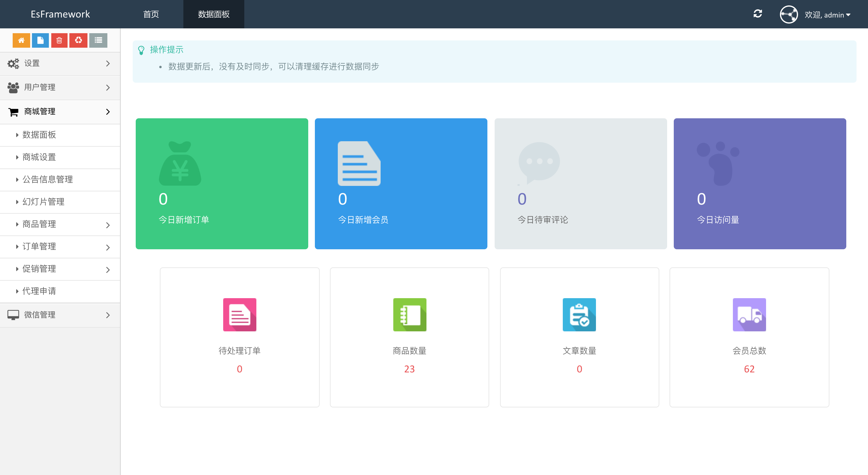The width and height of the screenshot is (868, 475).
Task: Open the 欢迎, admin dropdown menu
Action: coord(828,15)
